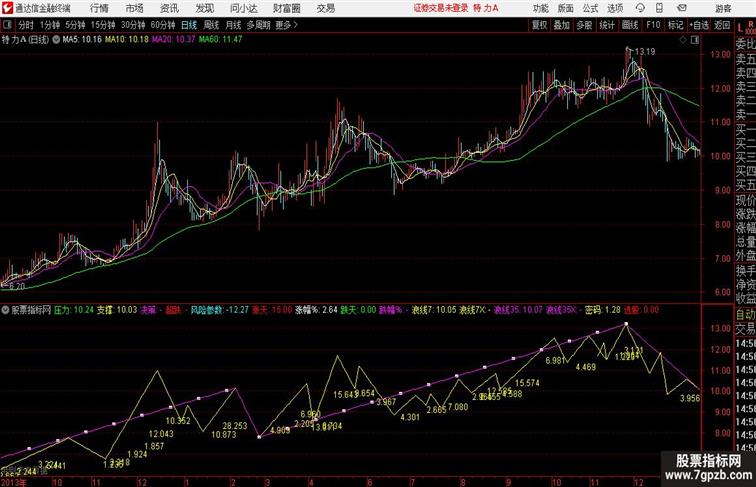Open the 问小达 menu
The width and height of the screenshot is (756, 487).
click(x=244, y=8)
